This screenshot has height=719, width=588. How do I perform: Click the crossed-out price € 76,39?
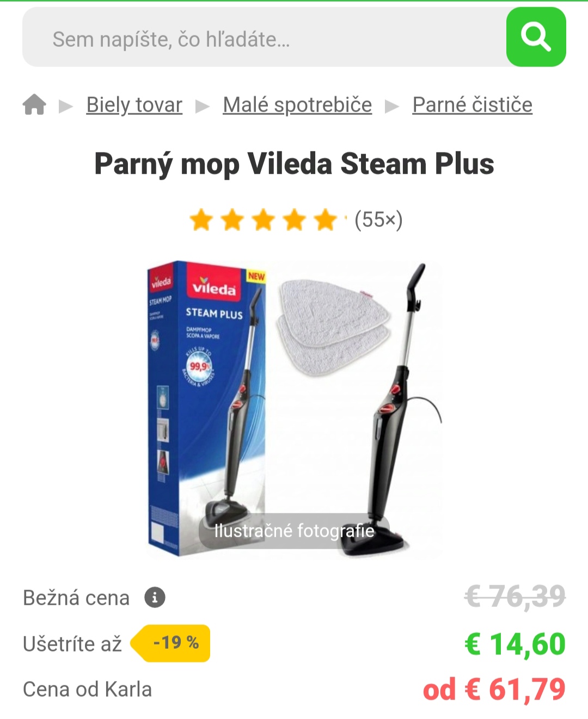click(515, 597)
